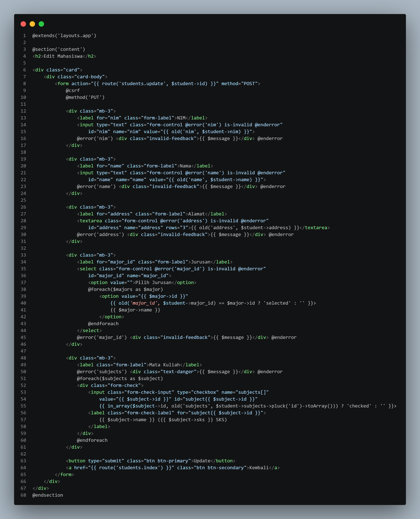Screen dimensions: 420x519
Task: Click the label for="major_id" Jurusan line
Action: 155,262
